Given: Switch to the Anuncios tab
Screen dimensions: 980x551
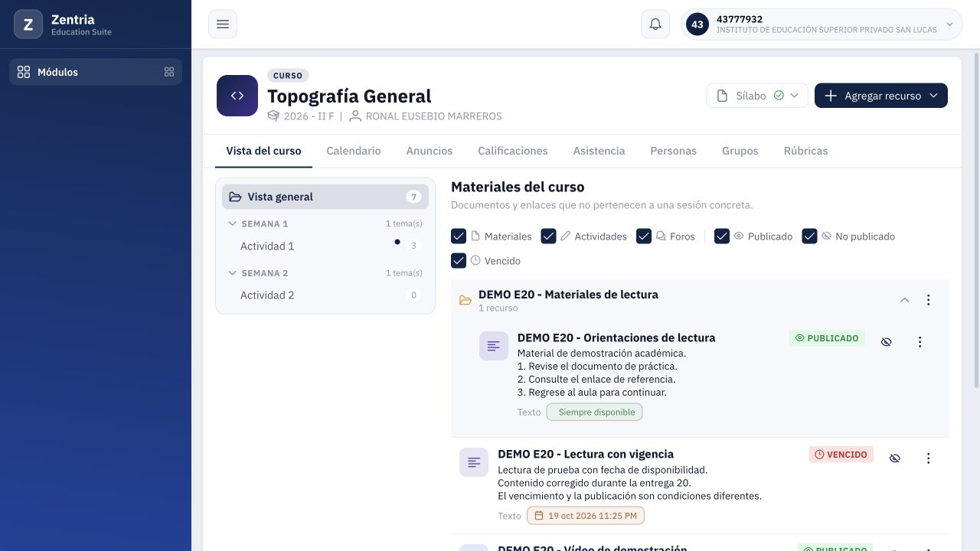Looking at the screenshot, I should tap(430, 151).
